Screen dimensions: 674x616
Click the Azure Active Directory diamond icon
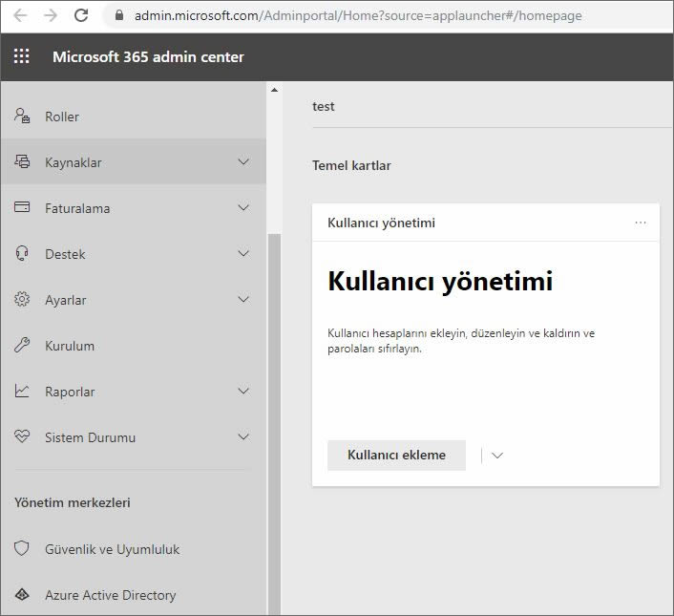pyautogui.click(x=22, y=595)
